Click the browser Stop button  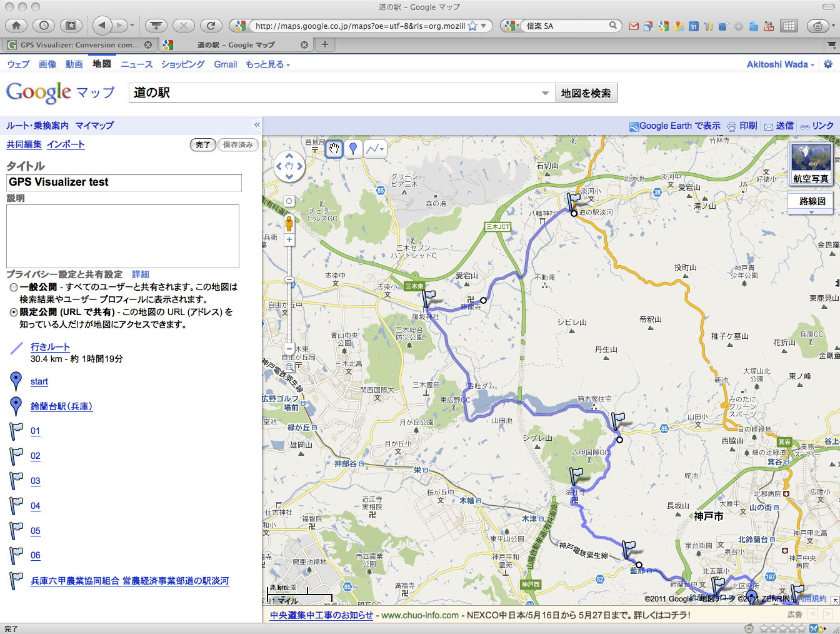(183, 26)
